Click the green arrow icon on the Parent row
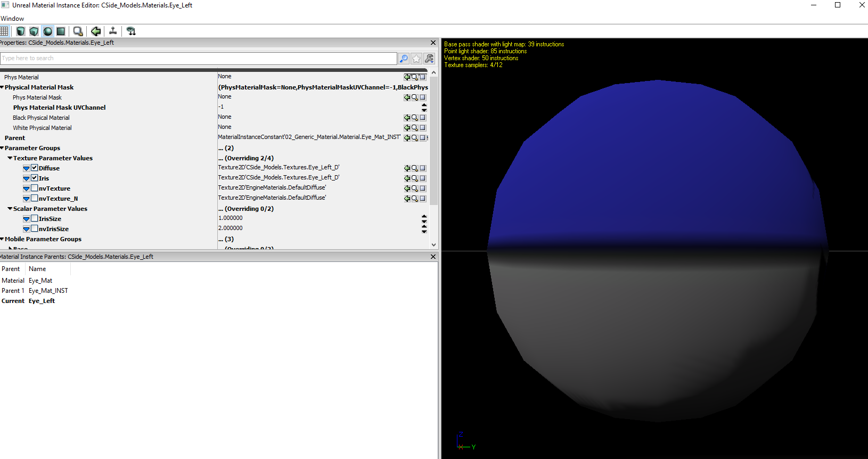Image resolution: width=868 pixels, height=459 pixels. tap(407, 138)
